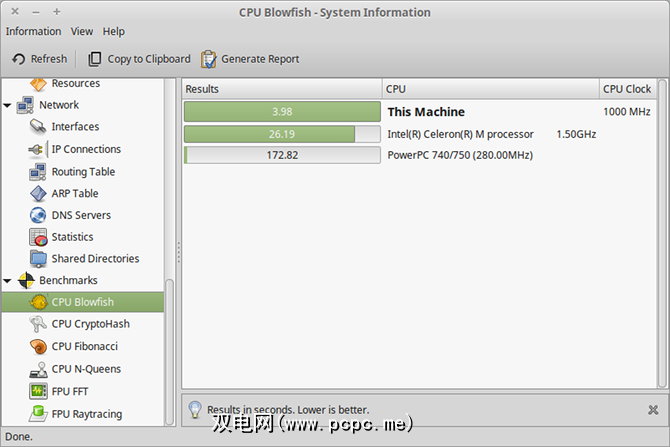
Task: Click the ARP Table diamond icon
Action: 38,194
